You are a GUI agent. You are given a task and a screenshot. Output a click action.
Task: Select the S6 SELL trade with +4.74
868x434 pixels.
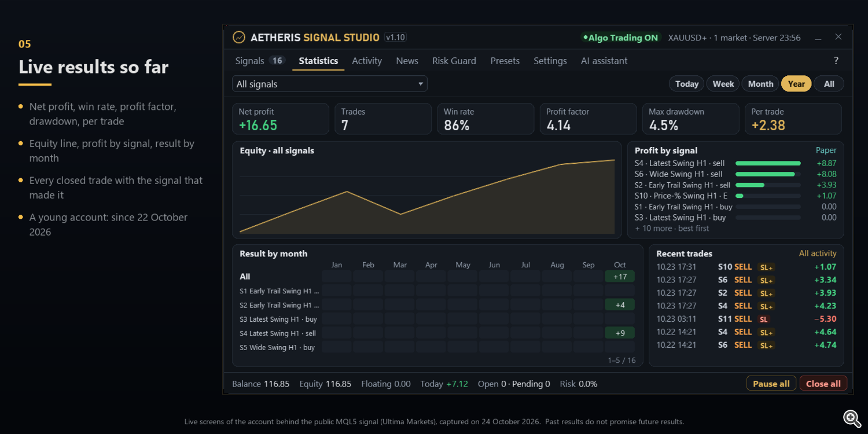point(746,345)
